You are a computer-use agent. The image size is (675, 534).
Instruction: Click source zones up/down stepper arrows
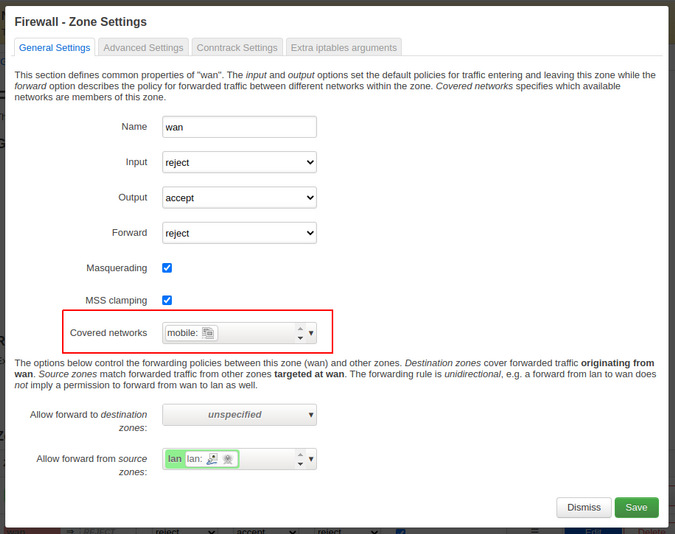tap(300, 459)
